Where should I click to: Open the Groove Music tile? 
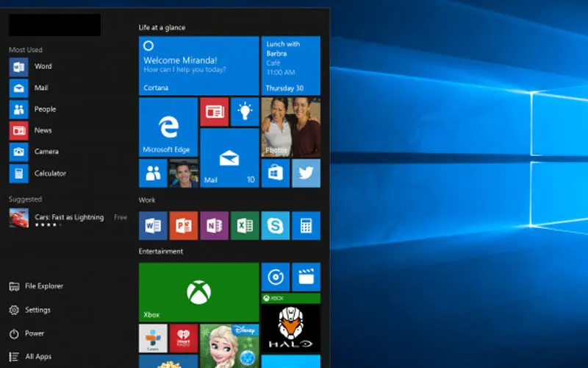[275, 277]
